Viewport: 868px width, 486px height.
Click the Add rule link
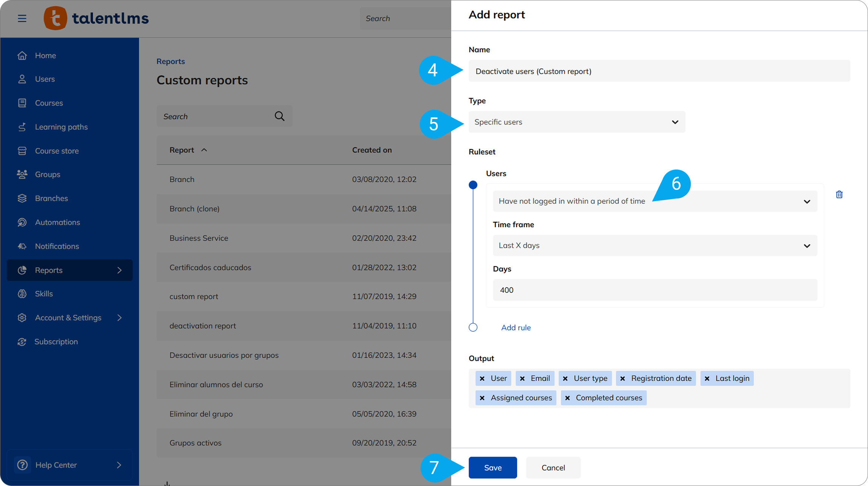coord(515,328)
